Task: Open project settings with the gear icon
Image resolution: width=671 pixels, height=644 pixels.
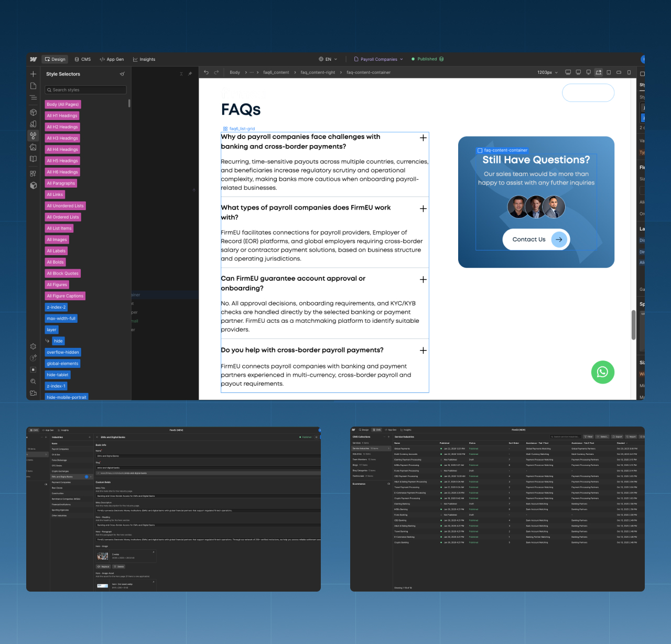Action: click(33, 347)
